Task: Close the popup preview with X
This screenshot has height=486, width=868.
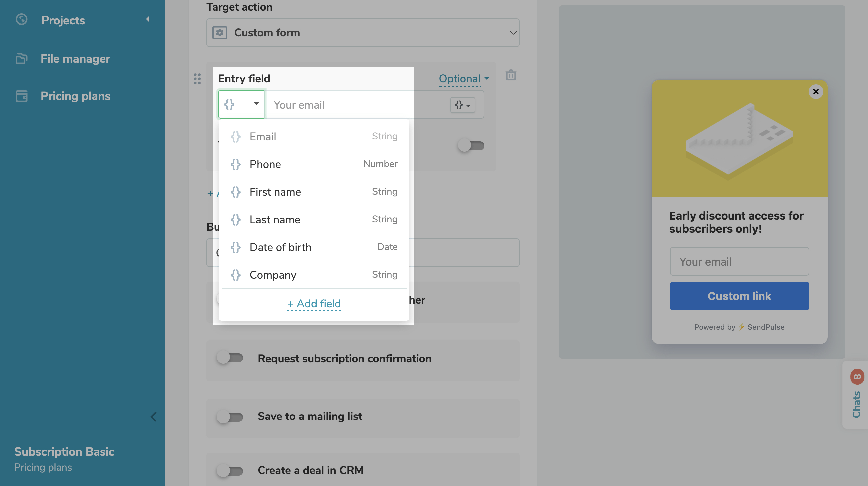Action: [815, 92]
